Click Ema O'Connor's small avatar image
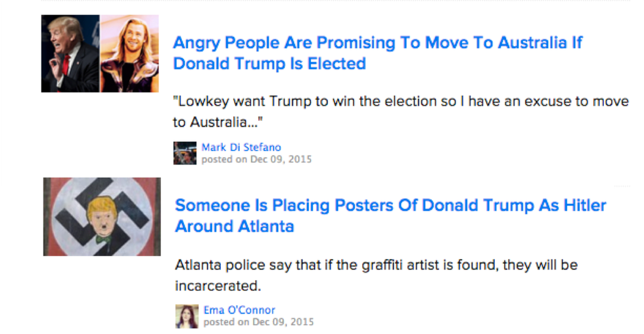This screenshot has width=644, height=334. tap(187, 316)
